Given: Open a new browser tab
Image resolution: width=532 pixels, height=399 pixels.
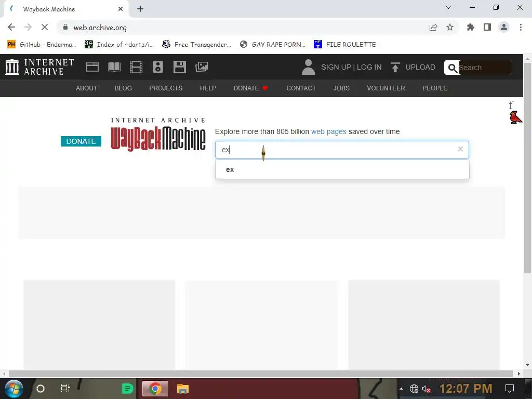Looking at the screenshot, I should pyautogui.click(x=140, y=9).
